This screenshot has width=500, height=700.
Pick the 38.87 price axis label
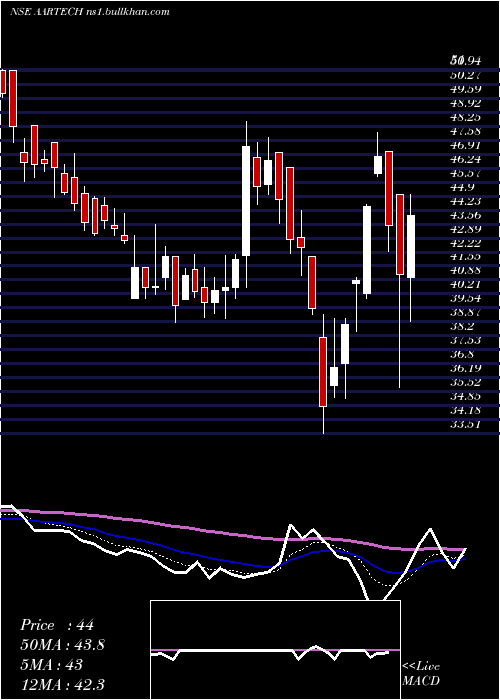point(465,312)
